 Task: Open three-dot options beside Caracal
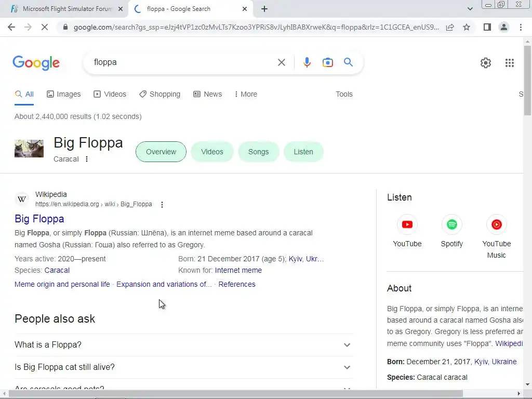pos(87,159)
